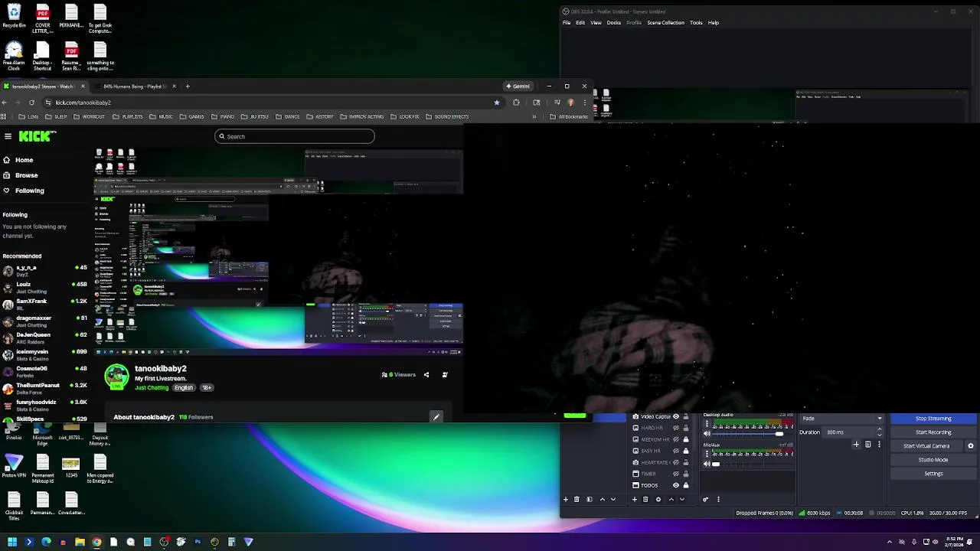The height and width of the screenshot is (551, 980).
Task: Focus the Kick search field
Action: (295, 136)
